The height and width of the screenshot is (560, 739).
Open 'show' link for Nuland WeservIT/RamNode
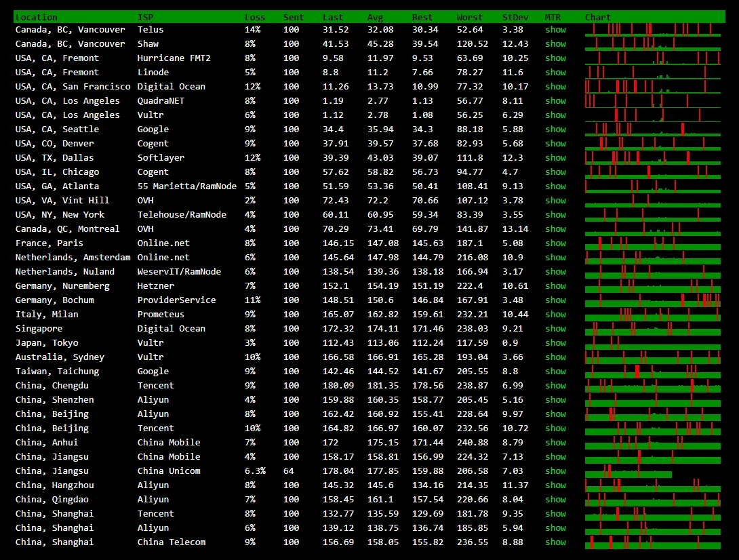[x=555, y=271]
